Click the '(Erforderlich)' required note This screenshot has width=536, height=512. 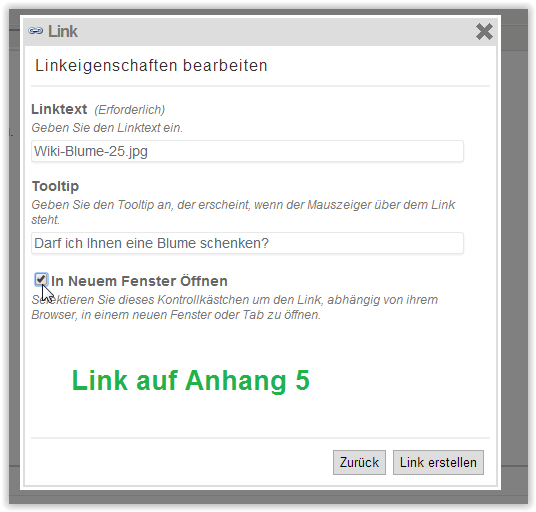click(130, 110)
